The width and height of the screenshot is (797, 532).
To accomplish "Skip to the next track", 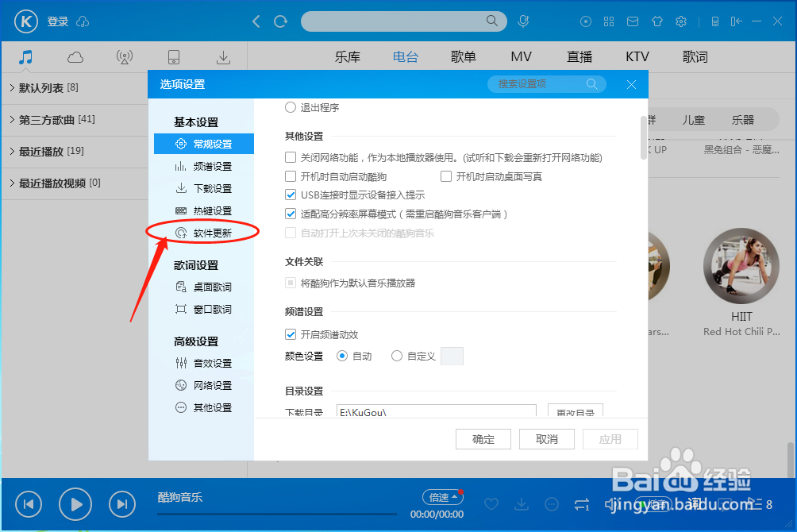I will point(122,504).
